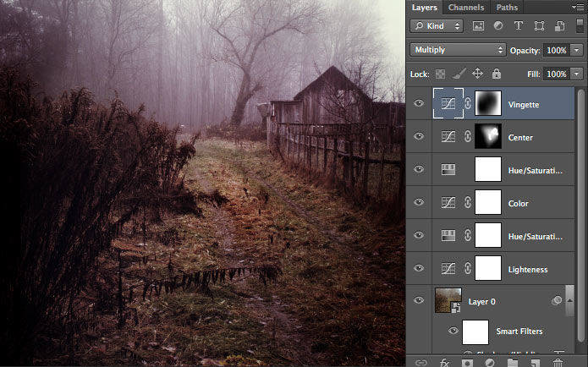
Task: Click the Lighteness layer name
Action: (x=528, y=270)
